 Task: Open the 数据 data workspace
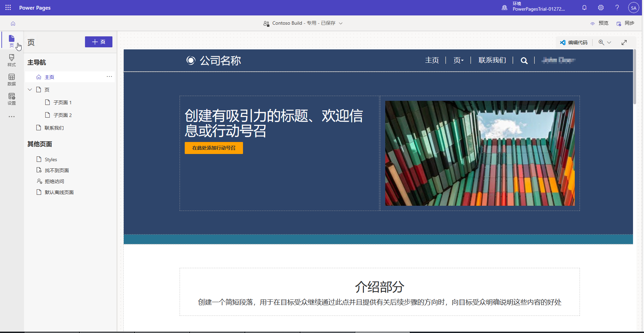click(x=11, y=80)
